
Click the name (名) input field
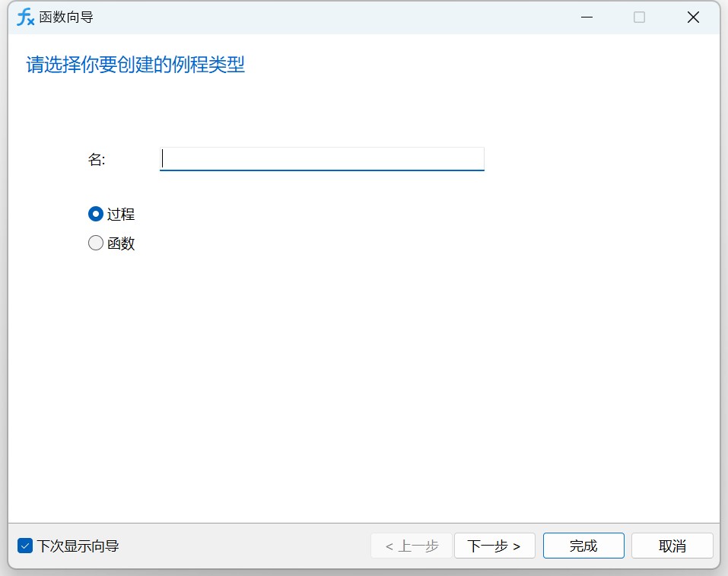pos(322,159)
